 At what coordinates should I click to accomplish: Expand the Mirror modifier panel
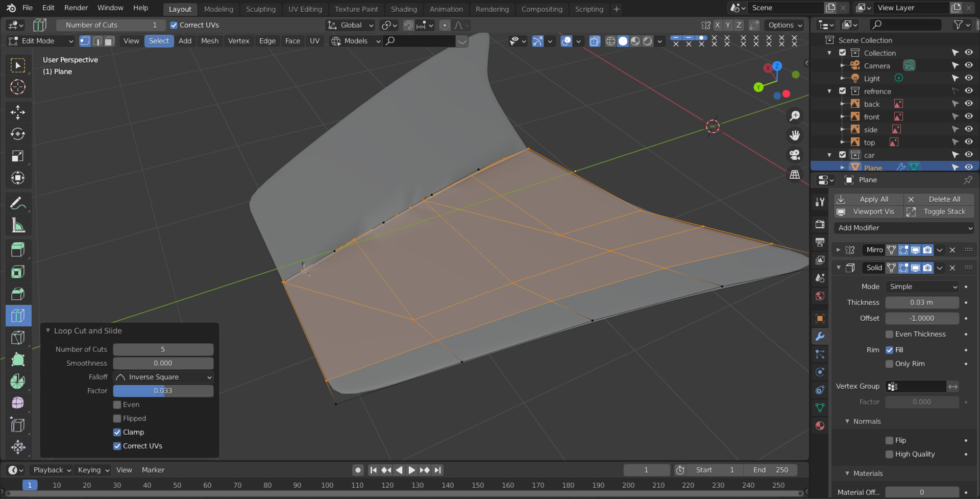click(x=838, y=250)
